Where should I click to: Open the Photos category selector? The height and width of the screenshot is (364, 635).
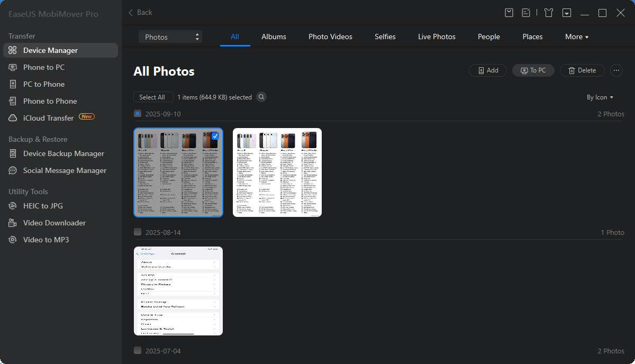(x=170, y=37)
